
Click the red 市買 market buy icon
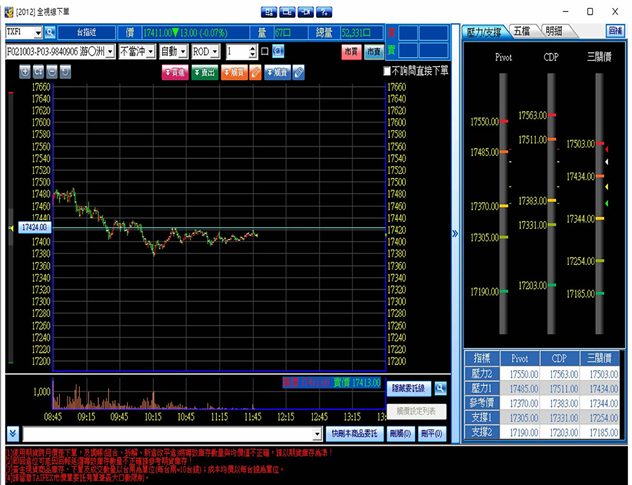(350, 51)
